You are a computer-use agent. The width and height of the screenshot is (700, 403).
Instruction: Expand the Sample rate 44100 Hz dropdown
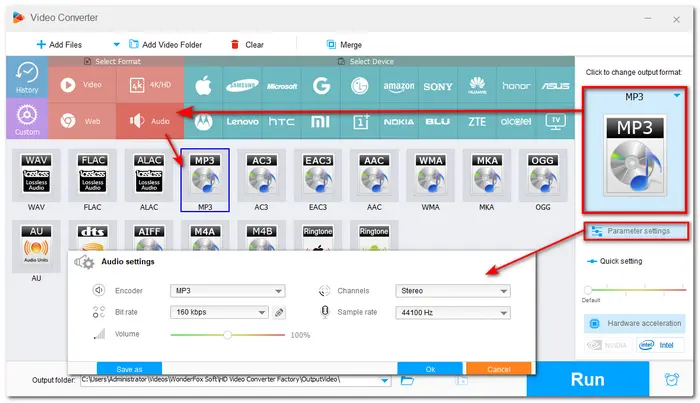tap(453, 313)
